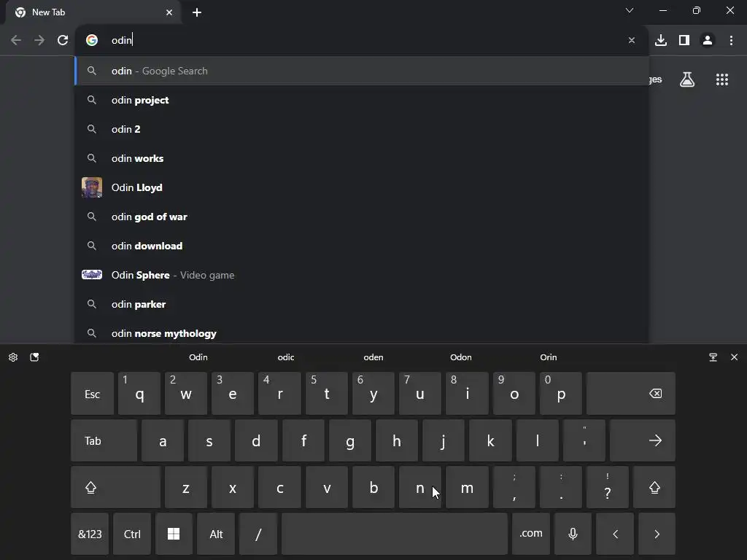The image size is (747, 560).
Task: Tap the slash key
Action: (x=258, y=534)
